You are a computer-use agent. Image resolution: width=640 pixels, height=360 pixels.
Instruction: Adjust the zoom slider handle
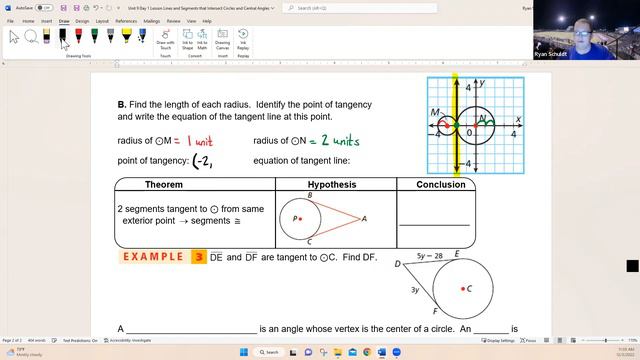click(x=606, y=340)
